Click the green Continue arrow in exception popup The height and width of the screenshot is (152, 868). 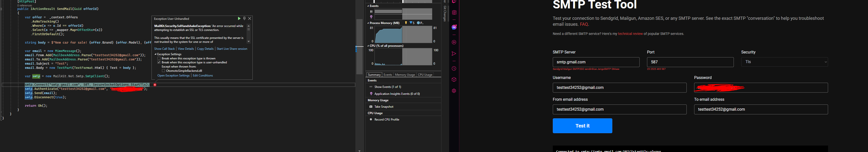point(239,19)
